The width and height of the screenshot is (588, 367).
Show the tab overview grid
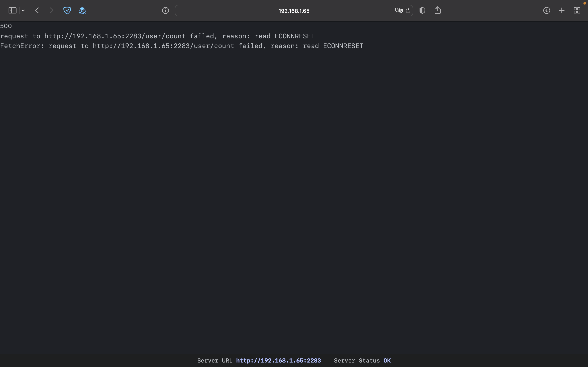[577, 10]
